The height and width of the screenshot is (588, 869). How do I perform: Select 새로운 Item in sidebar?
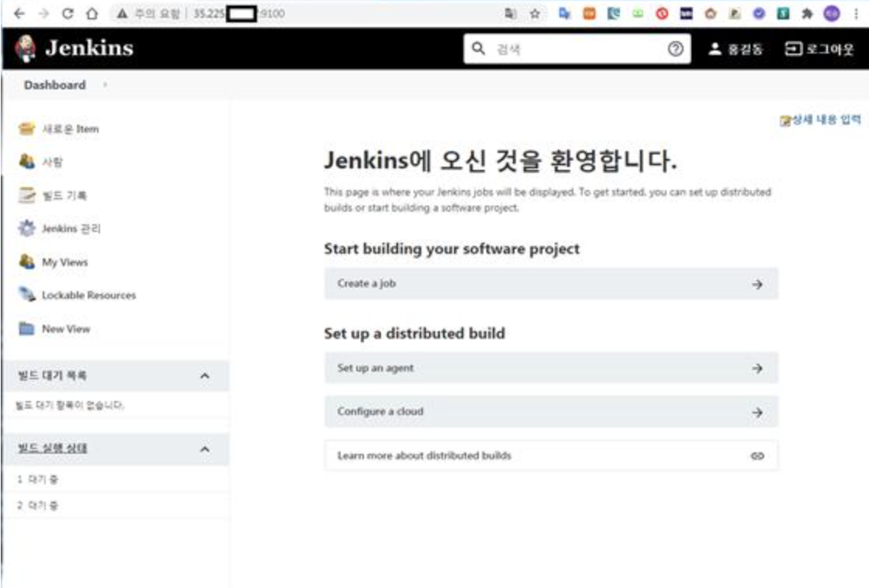71,129
